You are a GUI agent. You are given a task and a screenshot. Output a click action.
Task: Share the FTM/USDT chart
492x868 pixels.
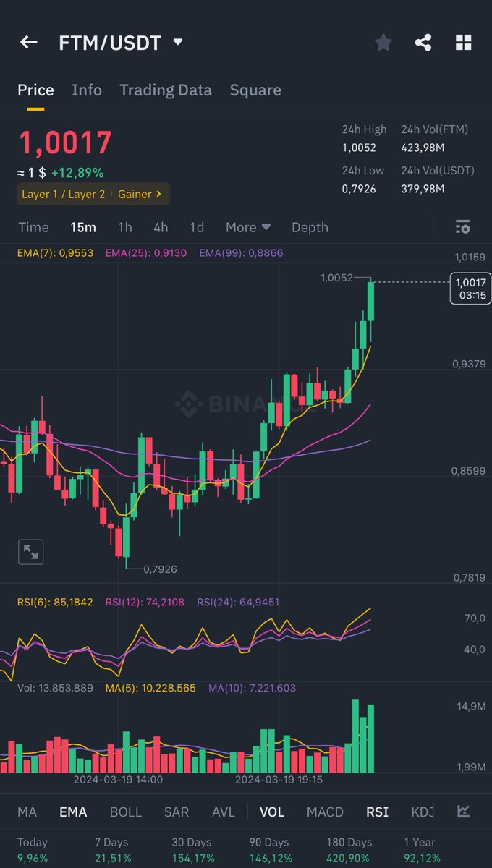[x=423, y=43]
